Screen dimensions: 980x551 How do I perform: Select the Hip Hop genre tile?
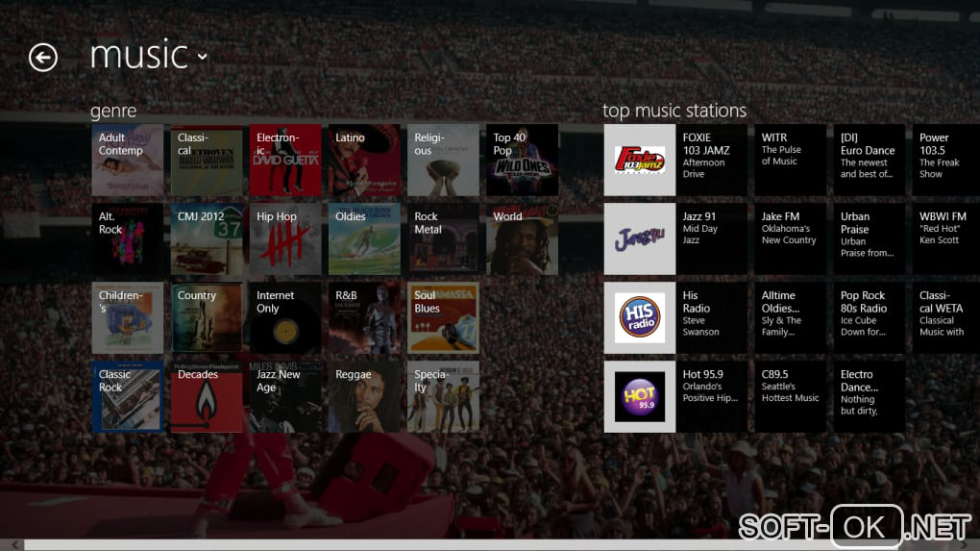pyautogui.click(x=285, y=238)
